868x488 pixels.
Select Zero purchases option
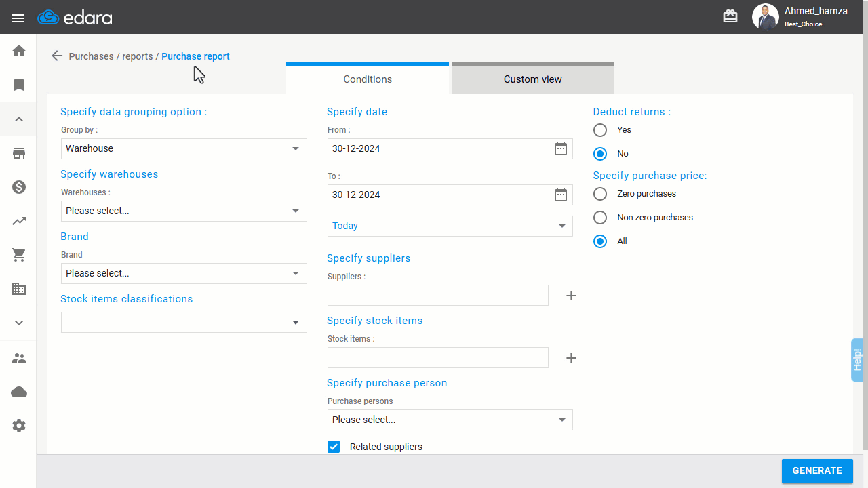600,194
